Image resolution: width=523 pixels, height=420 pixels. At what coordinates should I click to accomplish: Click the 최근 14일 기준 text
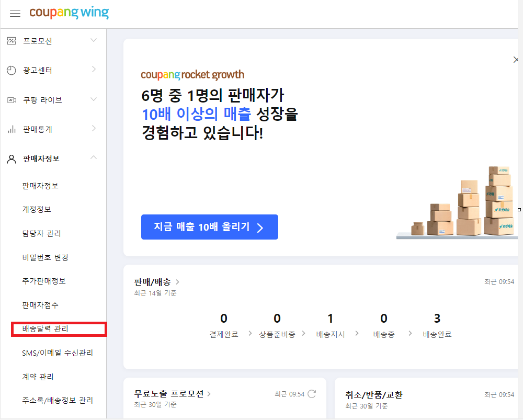155,293
